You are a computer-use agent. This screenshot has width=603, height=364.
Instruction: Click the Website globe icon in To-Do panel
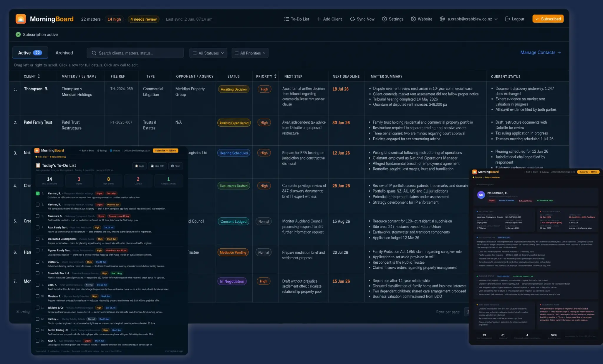(111, 151)
